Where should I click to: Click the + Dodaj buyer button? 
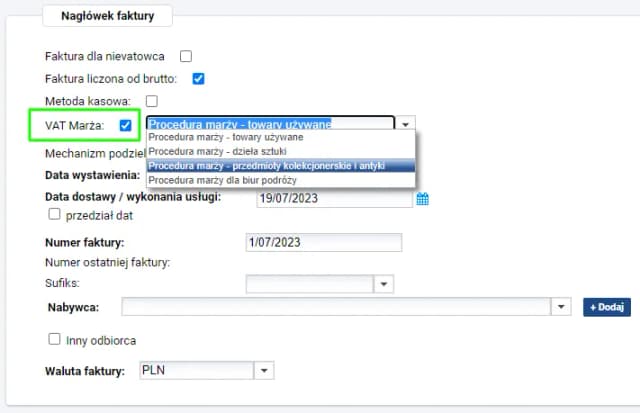[x=606, y=307]
